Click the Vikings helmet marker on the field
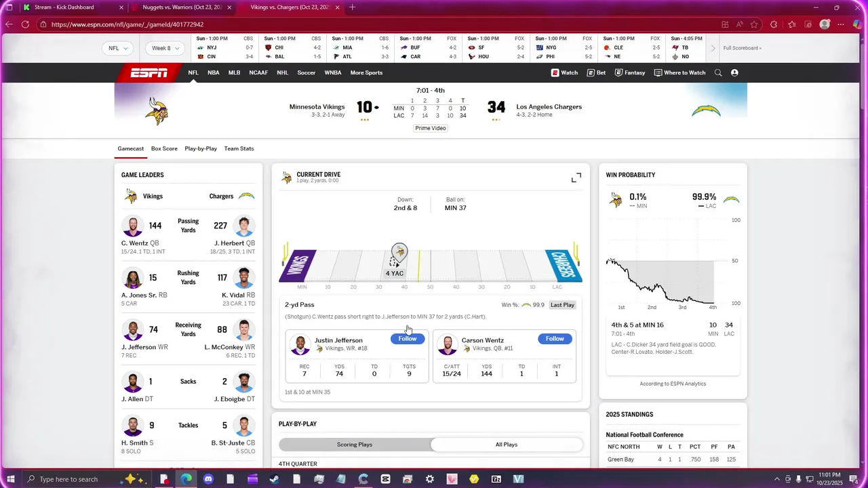868x488 pixels. 399,253
